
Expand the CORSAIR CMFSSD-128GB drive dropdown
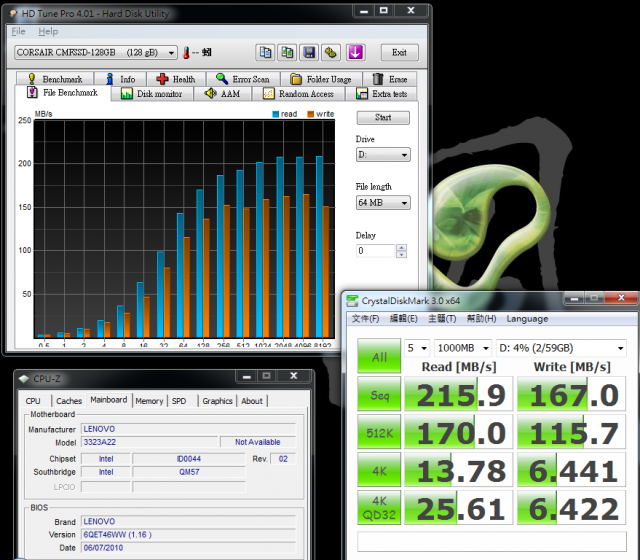[x=96, y=53]
